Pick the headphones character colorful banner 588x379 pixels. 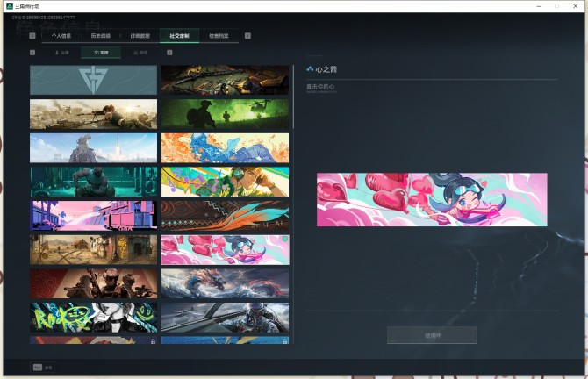tap(225, 182)
